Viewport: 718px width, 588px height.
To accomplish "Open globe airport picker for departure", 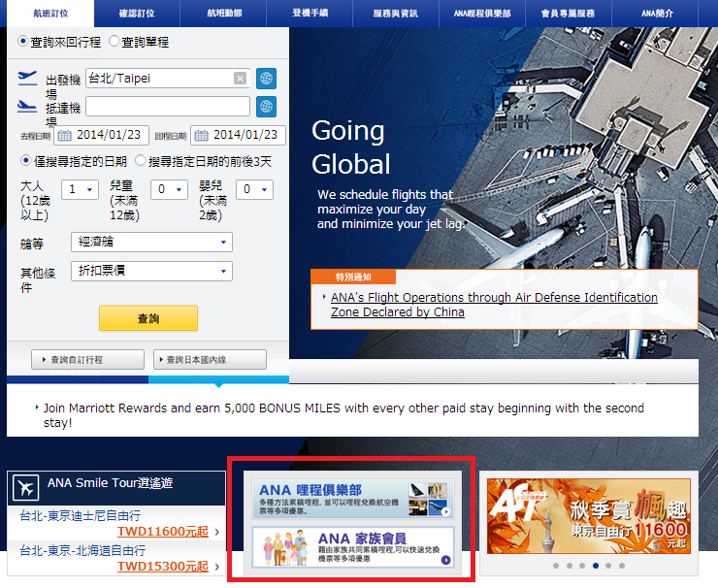I will click(266, 79).
